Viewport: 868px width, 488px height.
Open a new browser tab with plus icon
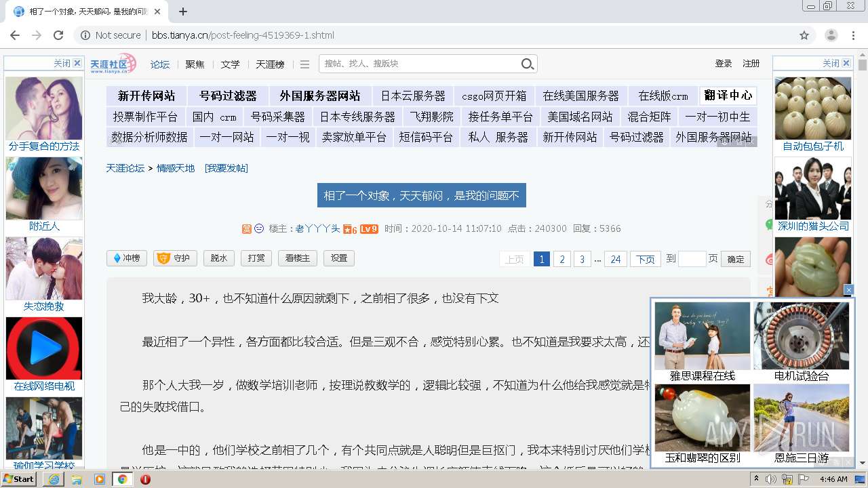[x=183, y=12]
